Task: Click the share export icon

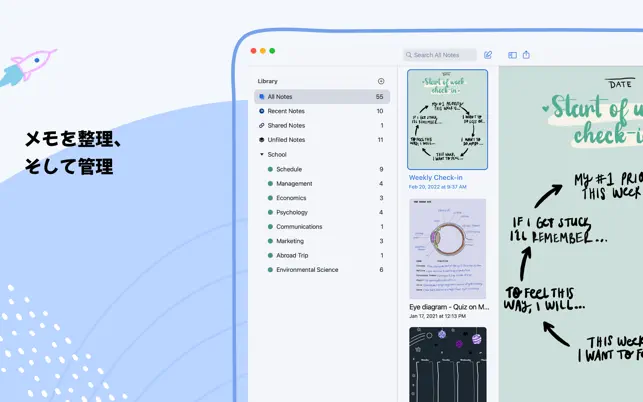Action: pos(526,55)
